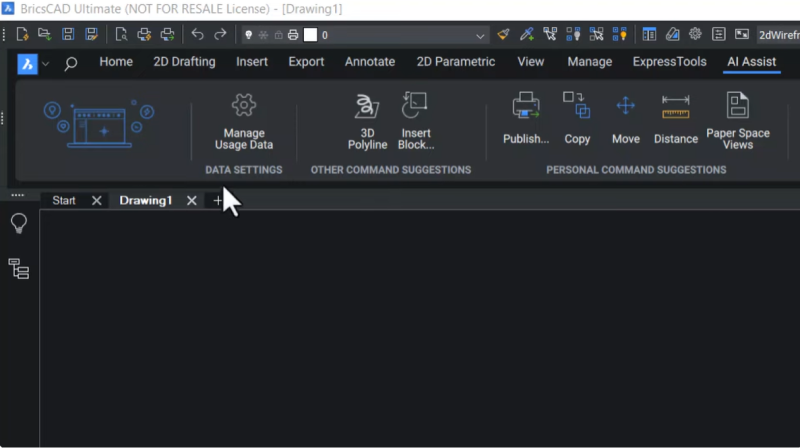Run the Publish command in ribbon
Viewport: 800px width, 448px height.
pos(526,118)
